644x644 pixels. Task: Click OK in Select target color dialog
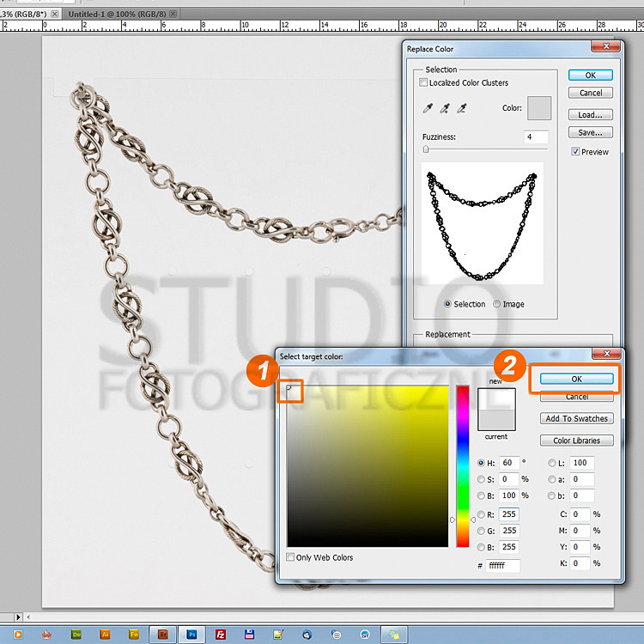(x=576, y=379)
